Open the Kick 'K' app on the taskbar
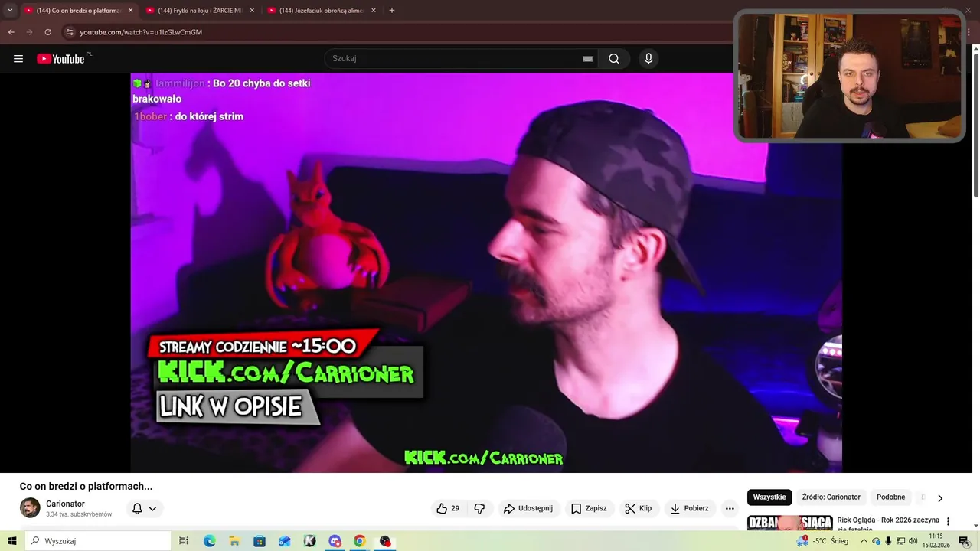980x551 pixels. tap(309, 541)
